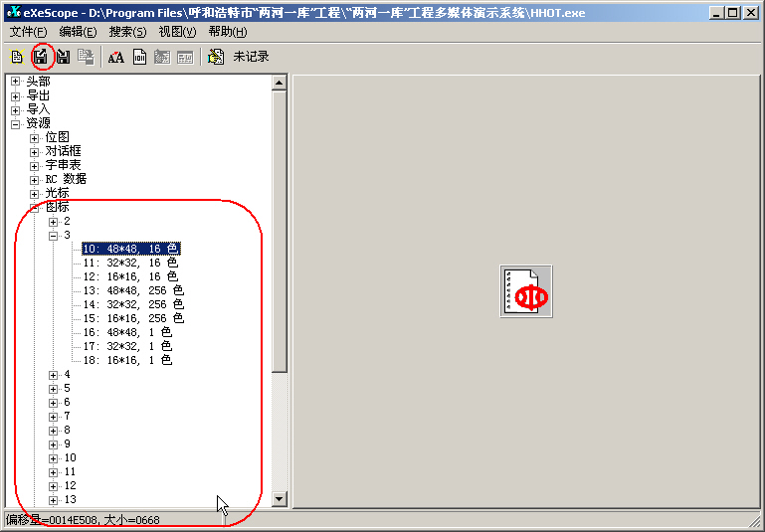Click the logging toolbar icon beside 未记录
765x532 pixels.
tap(216, 57)
